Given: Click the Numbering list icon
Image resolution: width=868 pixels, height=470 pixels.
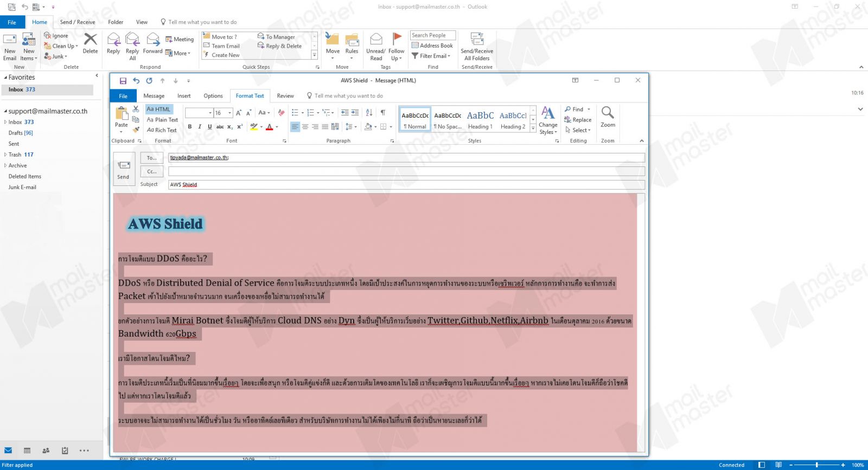Looking at the screenshot, I should pyautogui.click(x=310, y=113).
